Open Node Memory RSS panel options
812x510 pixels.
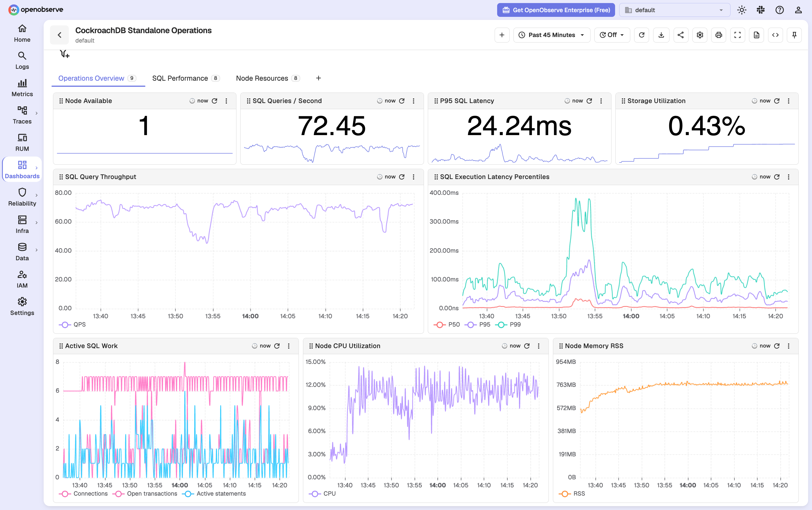point(789,346)
